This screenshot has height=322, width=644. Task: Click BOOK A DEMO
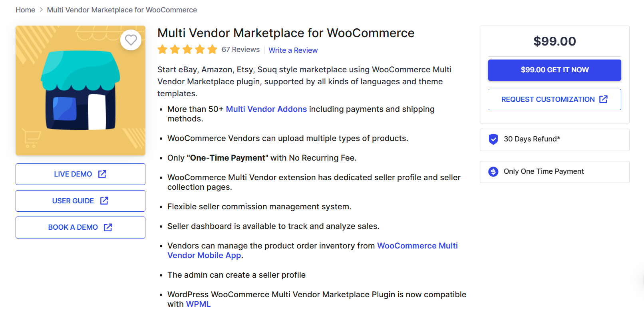[80, 227]
